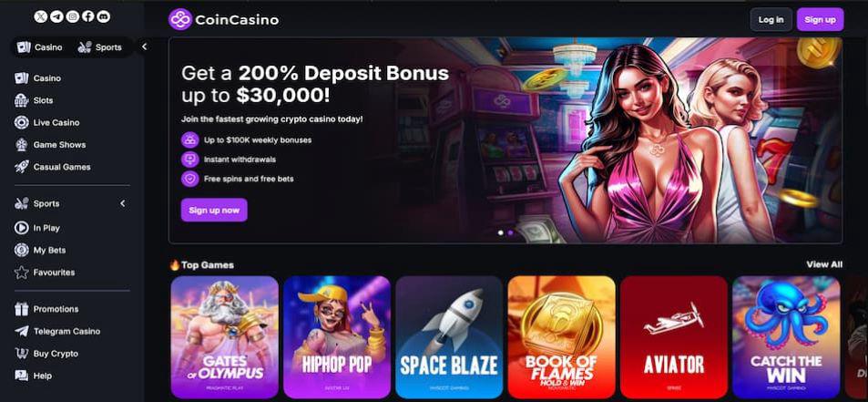Screen dimensions: 868x402
Task: Open the X (Twitter) social icon
Action: (x=40, y=16)
